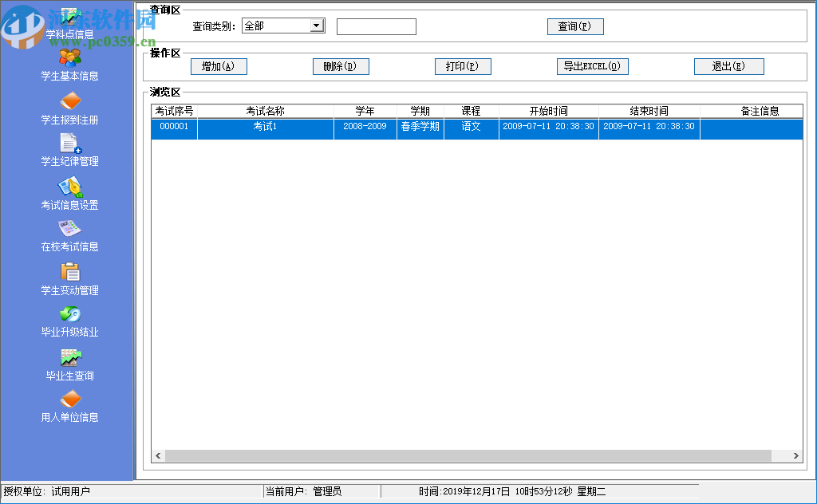The image size is (817, 504).
Task: Click the 增加(A) button
Action: 218,66
